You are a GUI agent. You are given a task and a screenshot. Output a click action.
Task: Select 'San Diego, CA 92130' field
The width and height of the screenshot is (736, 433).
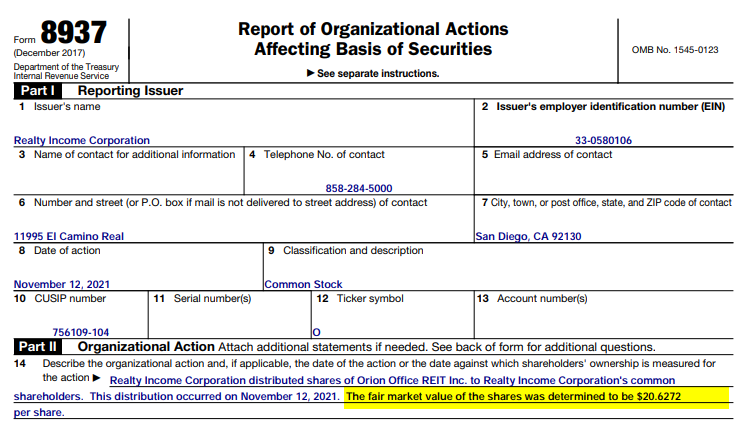coord(528,236)
